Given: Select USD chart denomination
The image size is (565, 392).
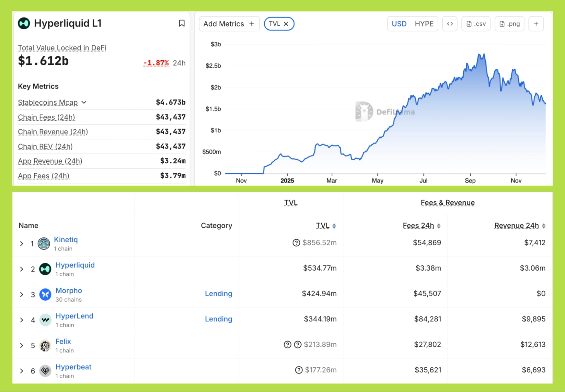Looking at the screenshot, I should [x=399, y=24].
